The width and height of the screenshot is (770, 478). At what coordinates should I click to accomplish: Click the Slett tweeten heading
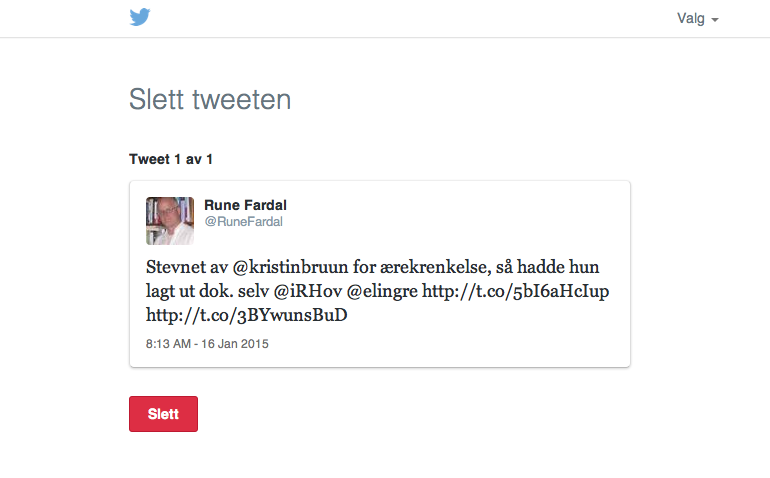[210, 100]
